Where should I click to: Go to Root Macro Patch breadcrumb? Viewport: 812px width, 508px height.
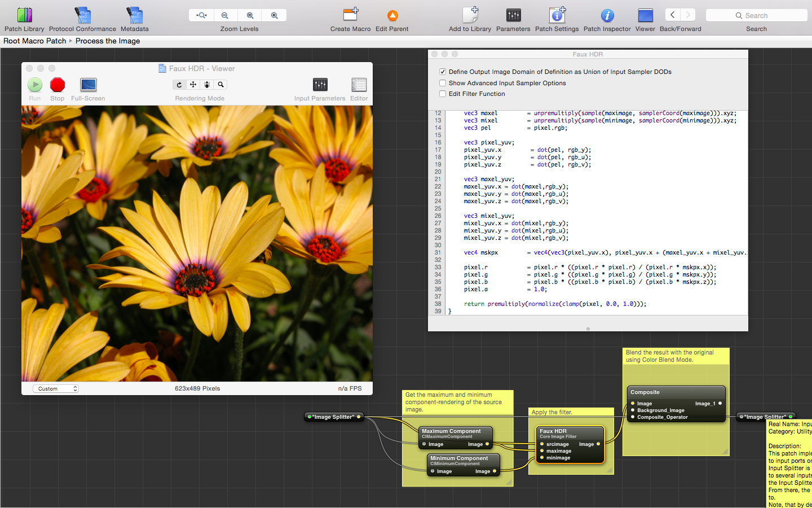(35, 41)
